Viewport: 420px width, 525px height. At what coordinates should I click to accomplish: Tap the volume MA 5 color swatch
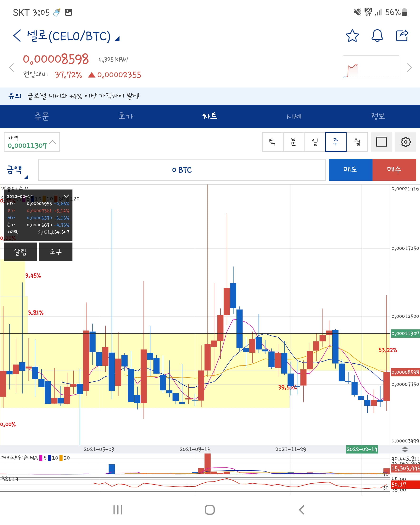[41, 458]
